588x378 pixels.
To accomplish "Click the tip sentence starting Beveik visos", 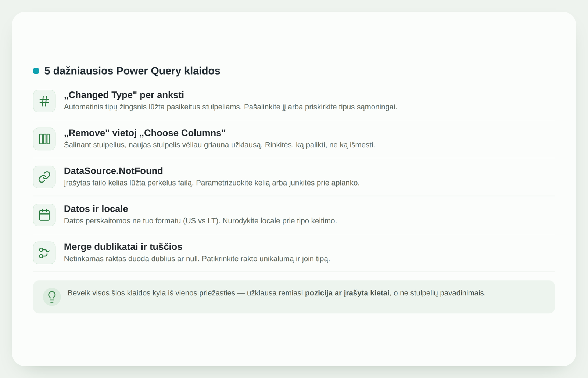I will [x=277, y=293].
